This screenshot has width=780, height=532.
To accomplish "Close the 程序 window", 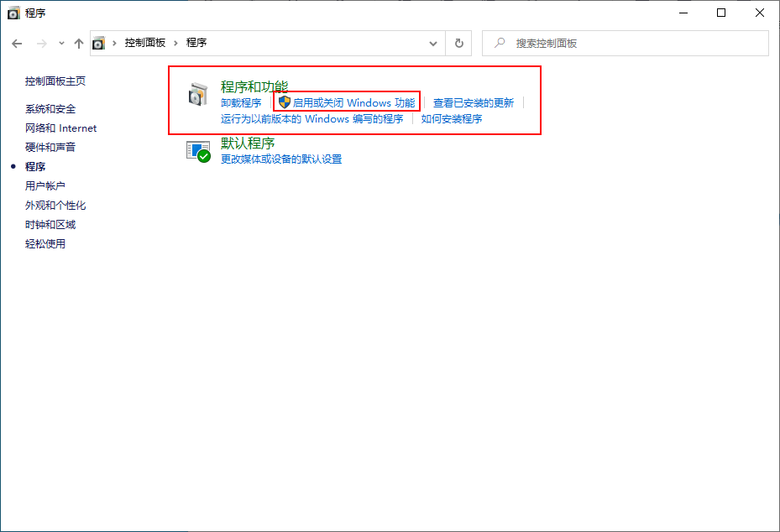I will coord(760,13).
